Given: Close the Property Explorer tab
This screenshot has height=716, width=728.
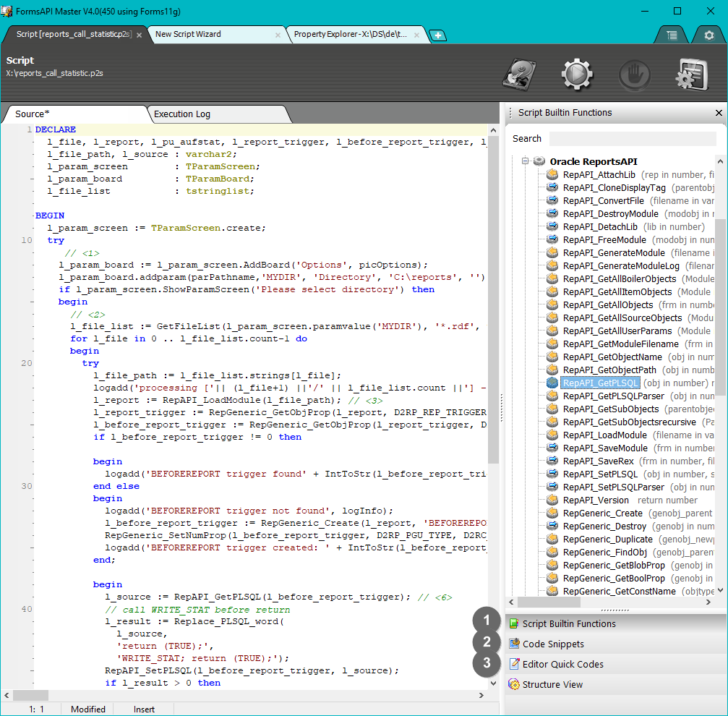Looking at the screenshot, I should point(416,35).
